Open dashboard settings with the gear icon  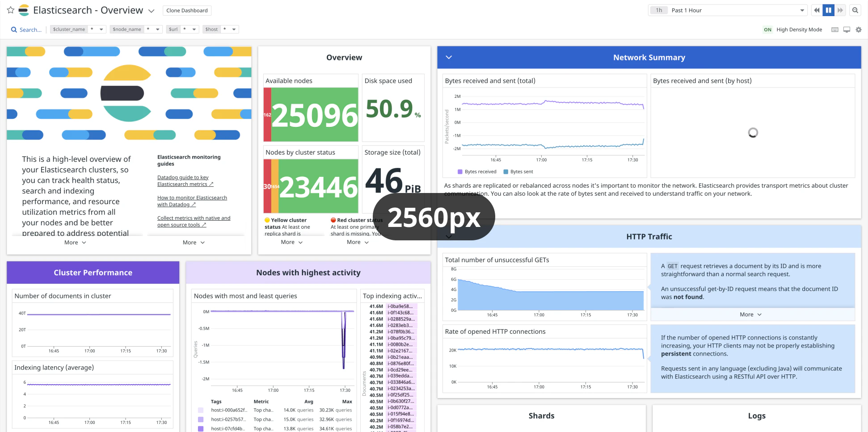tap(858, 29)
